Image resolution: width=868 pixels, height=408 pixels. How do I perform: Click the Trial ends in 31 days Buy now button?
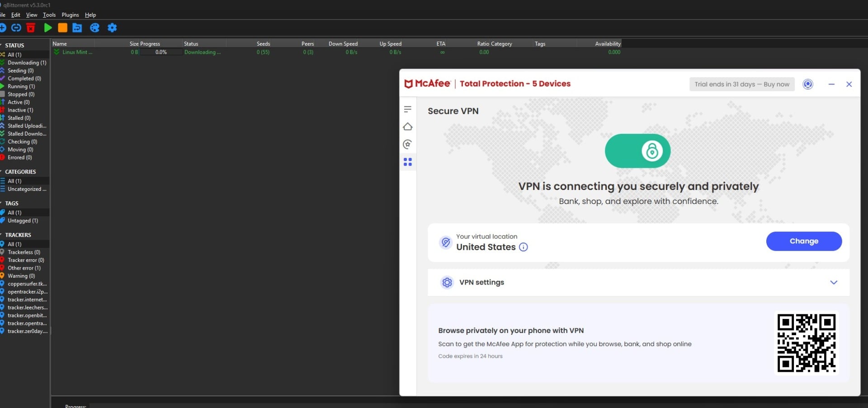pos(742,84)
